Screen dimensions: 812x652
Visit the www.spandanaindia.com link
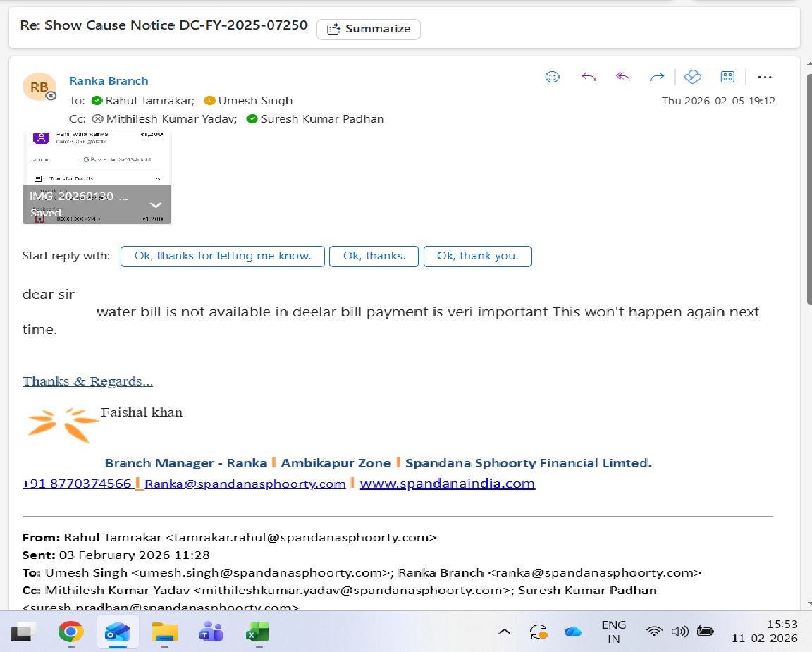(447, 484)
